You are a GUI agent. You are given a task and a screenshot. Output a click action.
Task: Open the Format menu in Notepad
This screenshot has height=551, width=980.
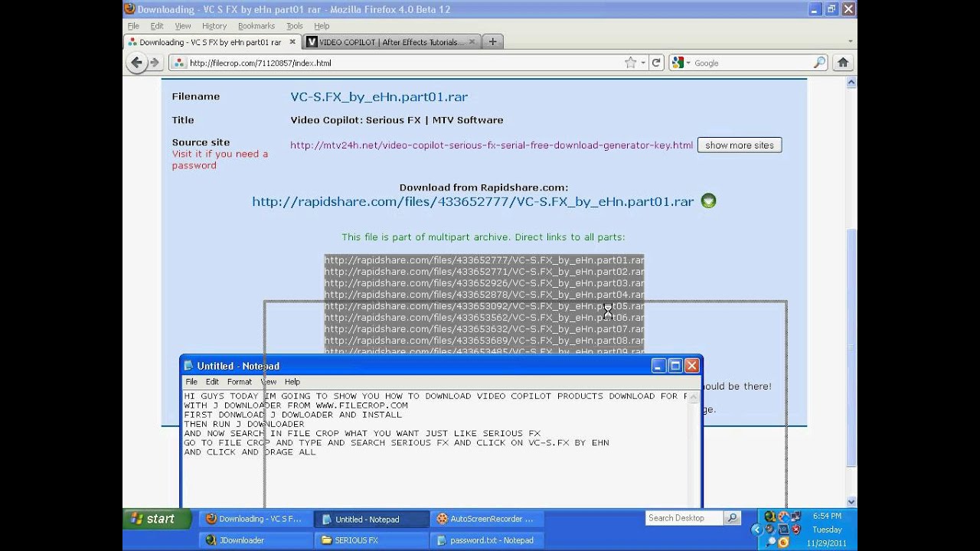(239, 381)
